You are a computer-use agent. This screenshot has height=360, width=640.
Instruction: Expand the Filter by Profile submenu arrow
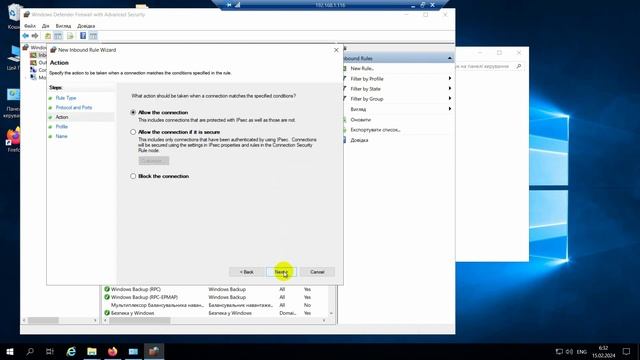[449, 78]
